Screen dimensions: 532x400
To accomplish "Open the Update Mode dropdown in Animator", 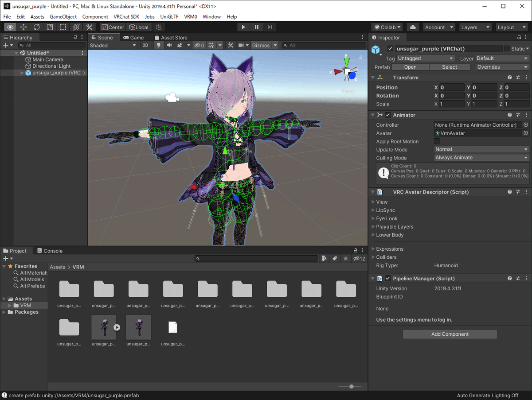I will 481,149.
